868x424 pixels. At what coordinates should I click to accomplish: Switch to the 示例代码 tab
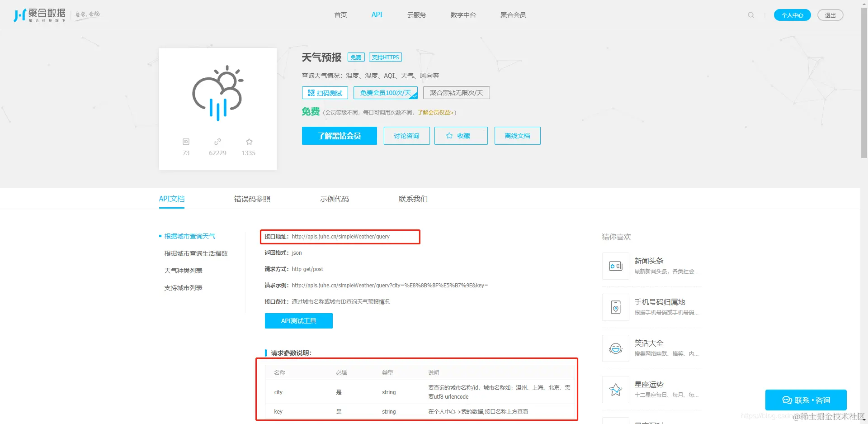(335, 199)
